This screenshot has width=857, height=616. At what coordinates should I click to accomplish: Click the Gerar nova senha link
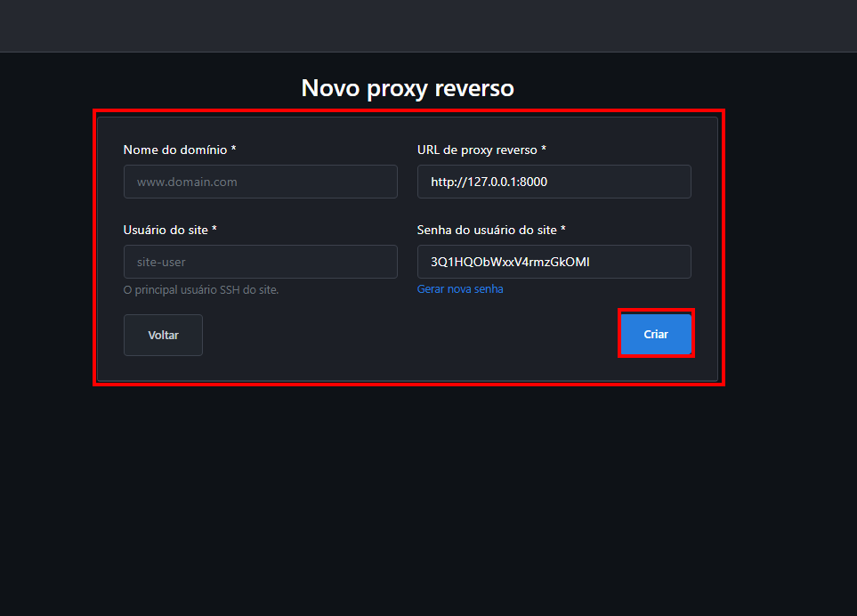click(x=460, y=288)
